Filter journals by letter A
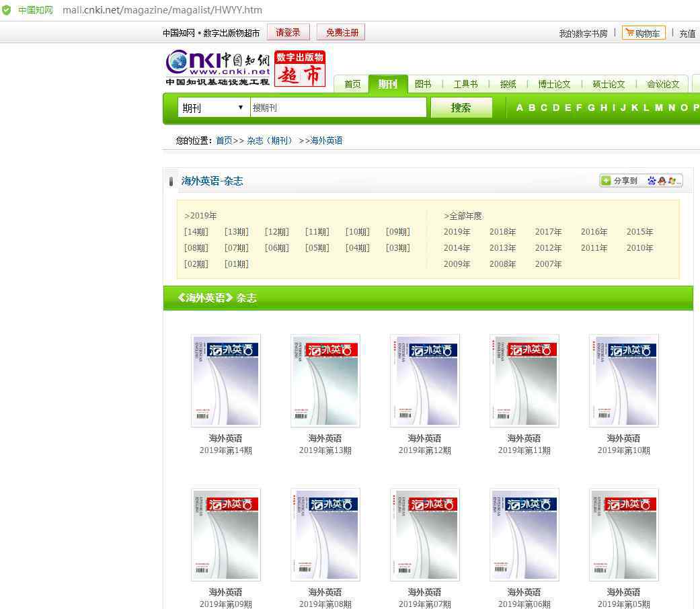Image resolution: width=700 pixels, height=609 pixels. 519,108
